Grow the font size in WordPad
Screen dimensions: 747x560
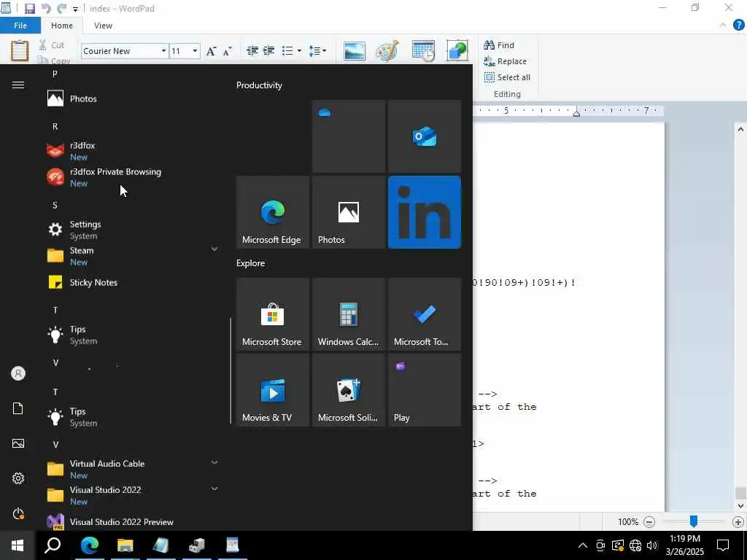pos(211,51)
